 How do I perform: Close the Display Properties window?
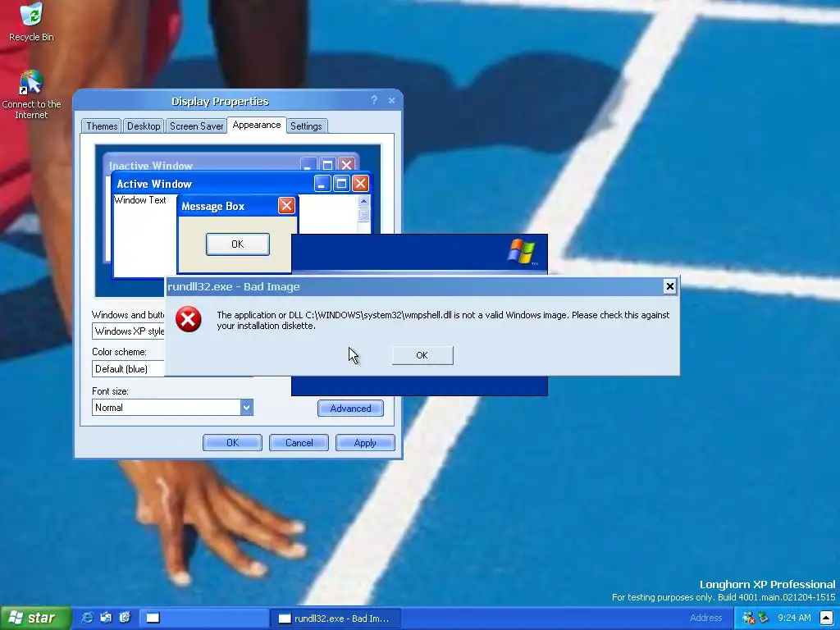tap(391, 100)
